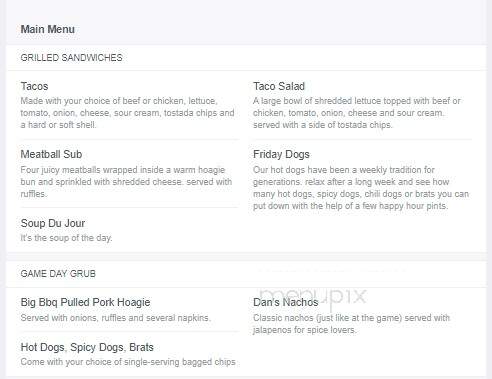This screenshot has height=379, width=492.
Task: Click the Tacos description text
Action: tap(127, 113)
